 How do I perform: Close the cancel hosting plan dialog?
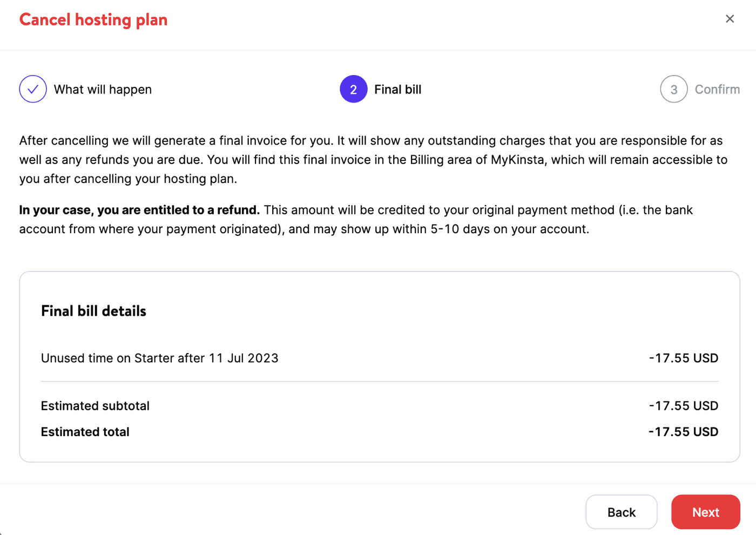pyautogui.click(x=730, y=18)
